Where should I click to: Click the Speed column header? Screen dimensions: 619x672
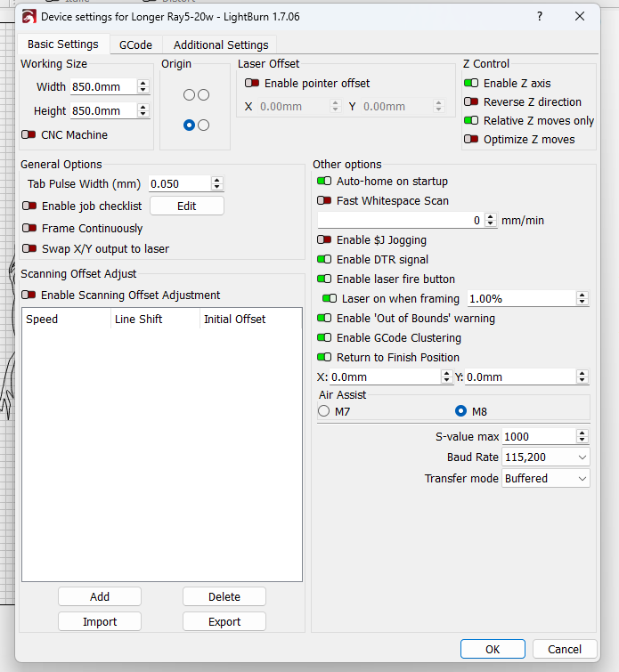point(67,319)
